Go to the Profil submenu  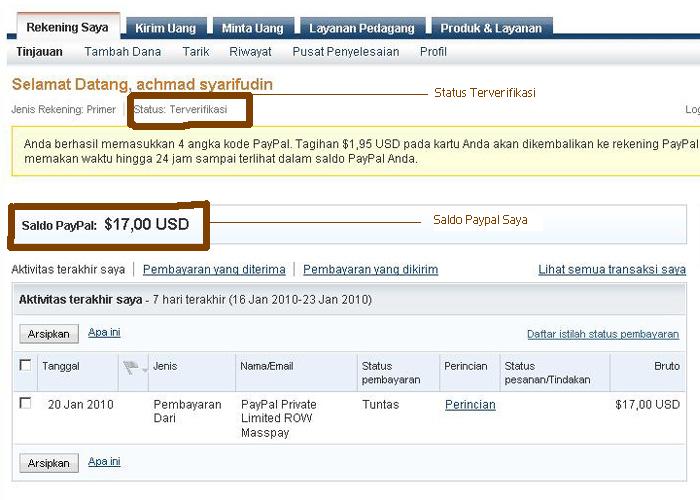pos(433,52)
